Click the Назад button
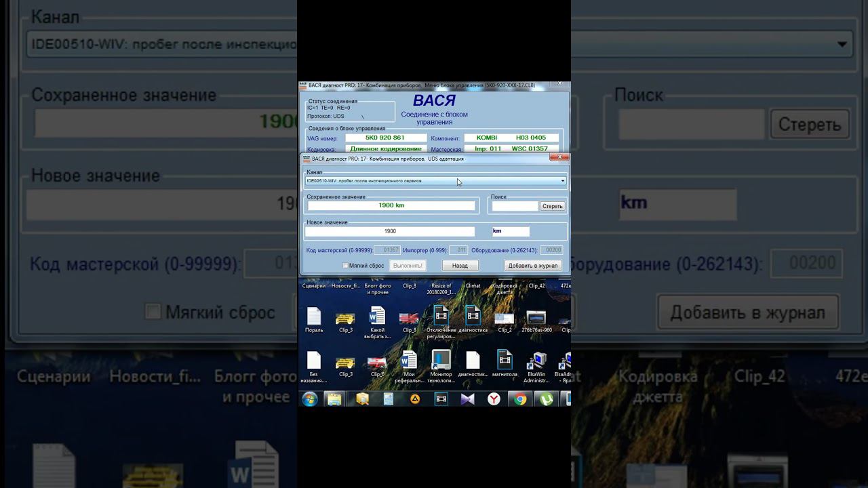 460,266
